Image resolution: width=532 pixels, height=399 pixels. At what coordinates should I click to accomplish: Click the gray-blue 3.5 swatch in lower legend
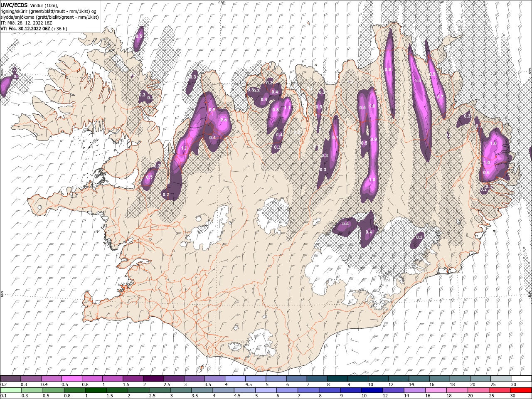coord(202,390)
